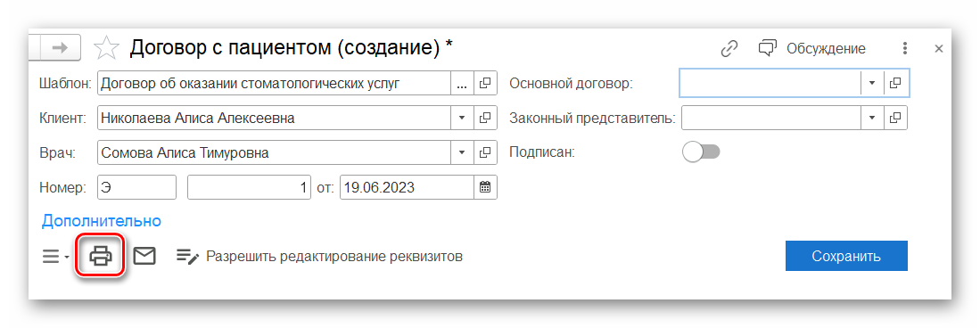The height and width of the screenshot is (328, 980).
Task: Expand the Врач dropdown arrow
Action: coord(462,152)
